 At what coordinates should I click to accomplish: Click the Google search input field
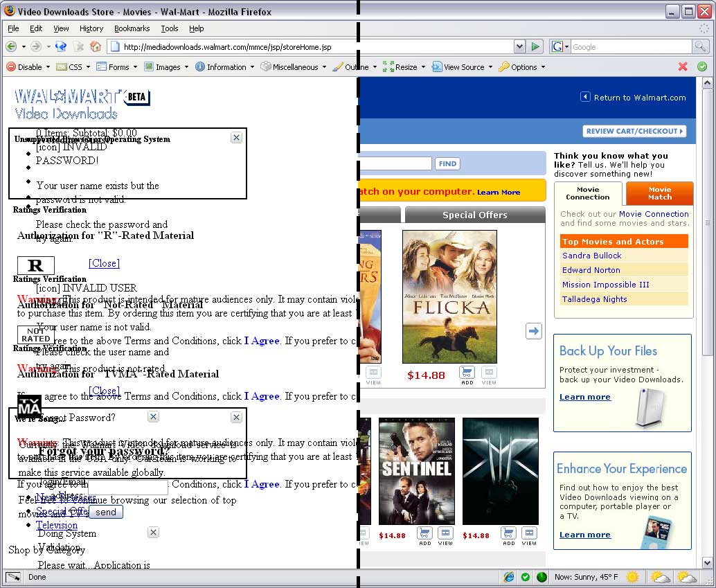pos(631,46)
